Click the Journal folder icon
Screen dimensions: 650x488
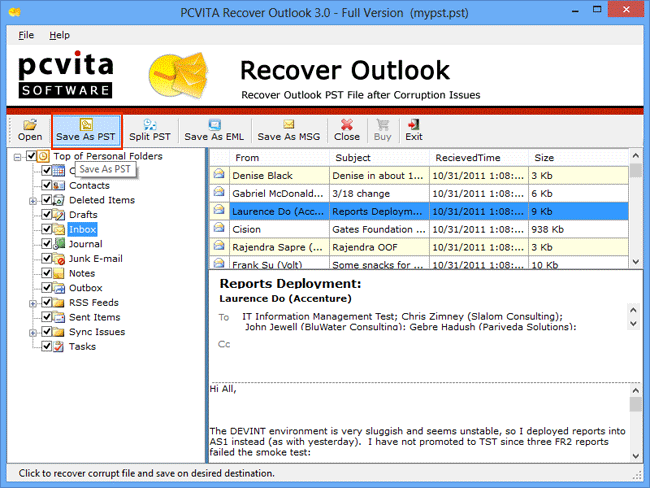point(59,244)
